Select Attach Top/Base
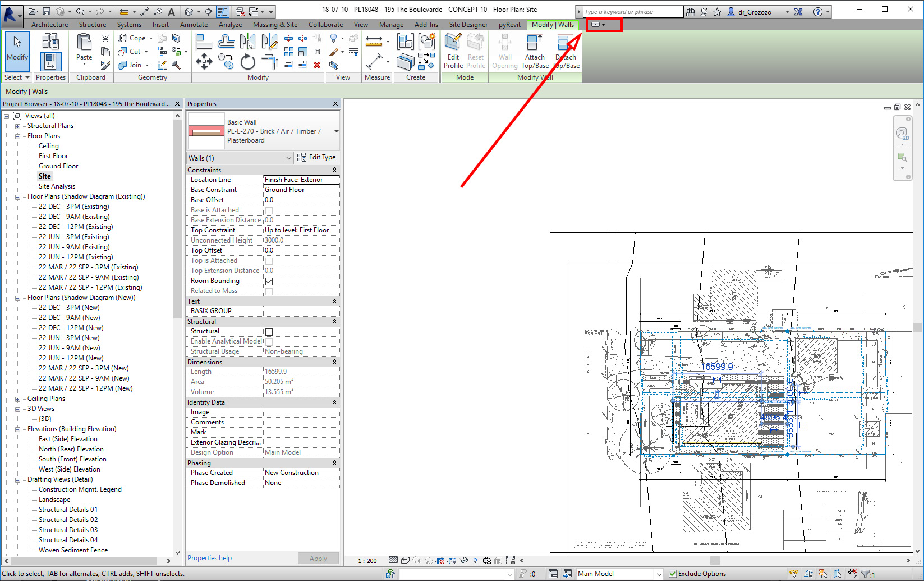The height and width of the screenshot is (581, 924). (534, 50)
